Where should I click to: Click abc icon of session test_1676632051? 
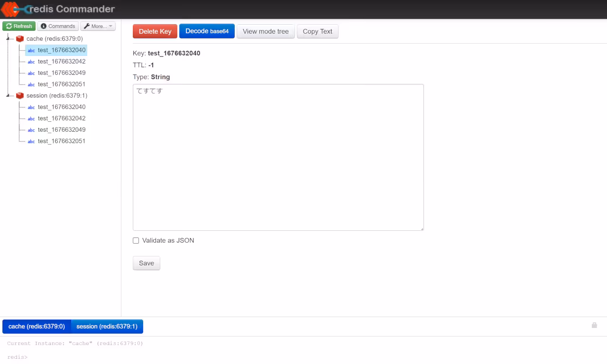(x=31, y=141)
